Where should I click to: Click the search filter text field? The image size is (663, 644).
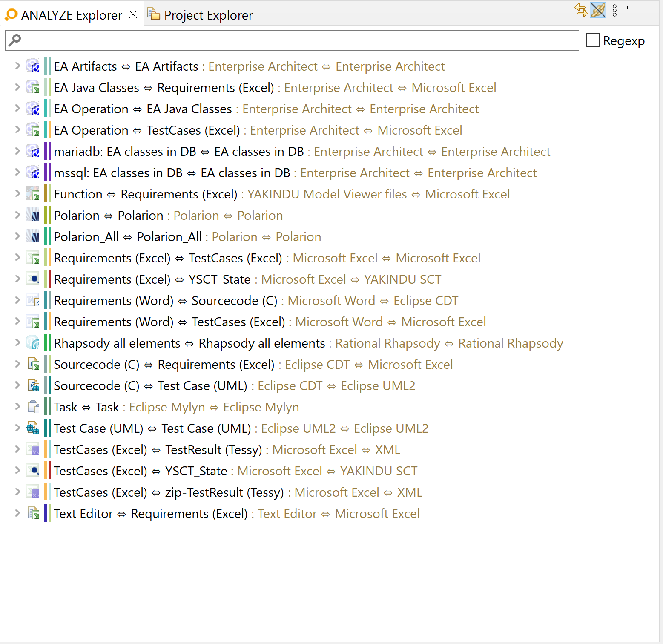coord(292,40)
